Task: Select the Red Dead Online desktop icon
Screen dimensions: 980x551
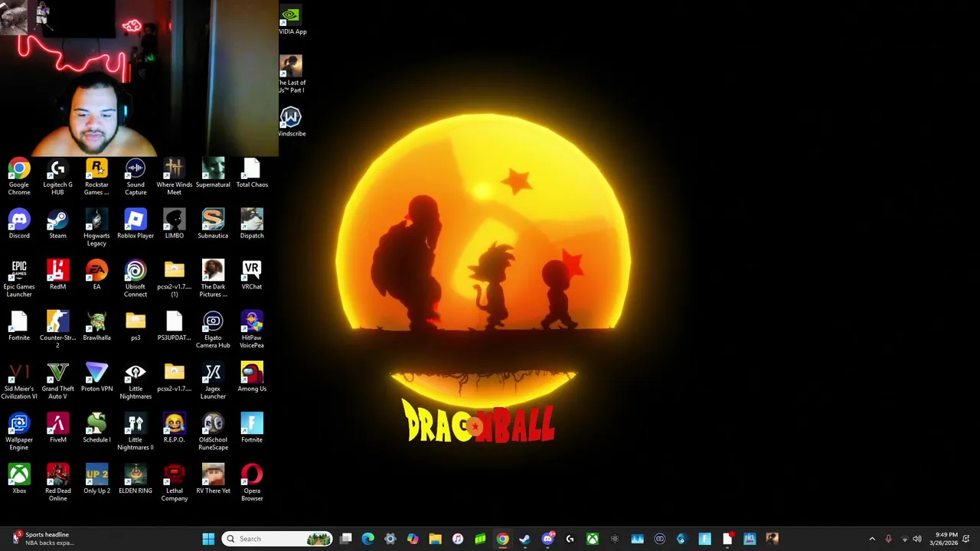Action: click(x=57, y=482)
